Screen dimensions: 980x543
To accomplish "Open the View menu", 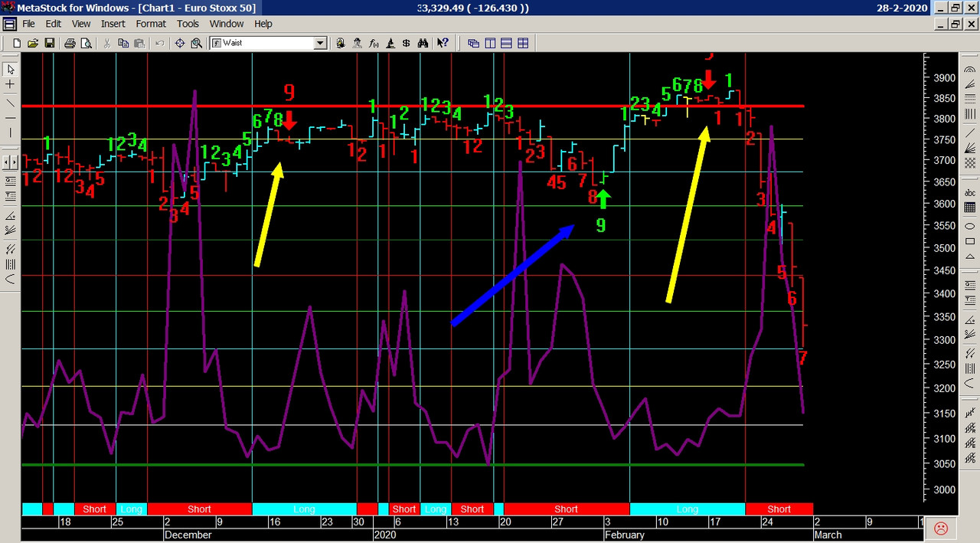I will (x=81, y=24).
